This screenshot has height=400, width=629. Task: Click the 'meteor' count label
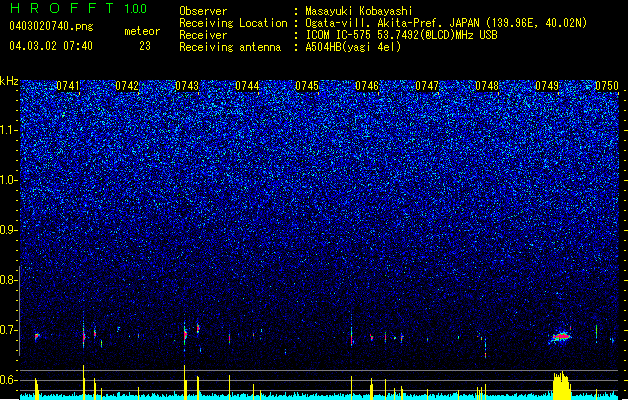(x=142, y=31)
